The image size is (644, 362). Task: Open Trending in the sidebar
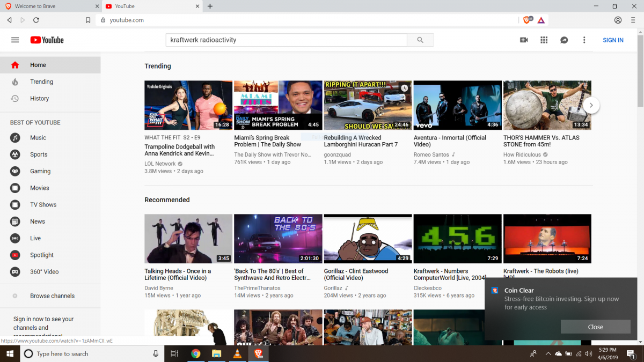point(50,82)
